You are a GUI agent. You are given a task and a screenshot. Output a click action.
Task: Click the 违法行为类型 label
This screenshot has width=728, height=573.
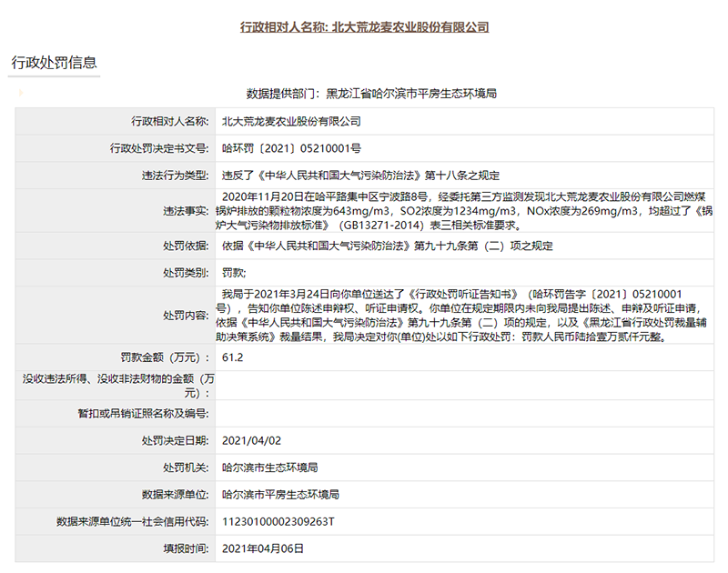pyautogui.click(x=176, y=176)
